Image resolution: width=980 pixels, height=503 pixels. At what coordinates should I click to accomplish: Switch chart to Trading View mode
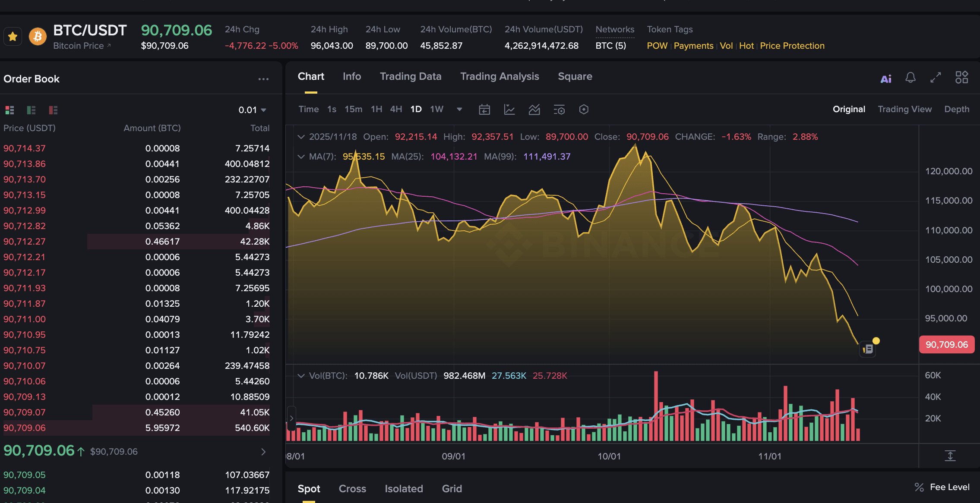(905, 109)
